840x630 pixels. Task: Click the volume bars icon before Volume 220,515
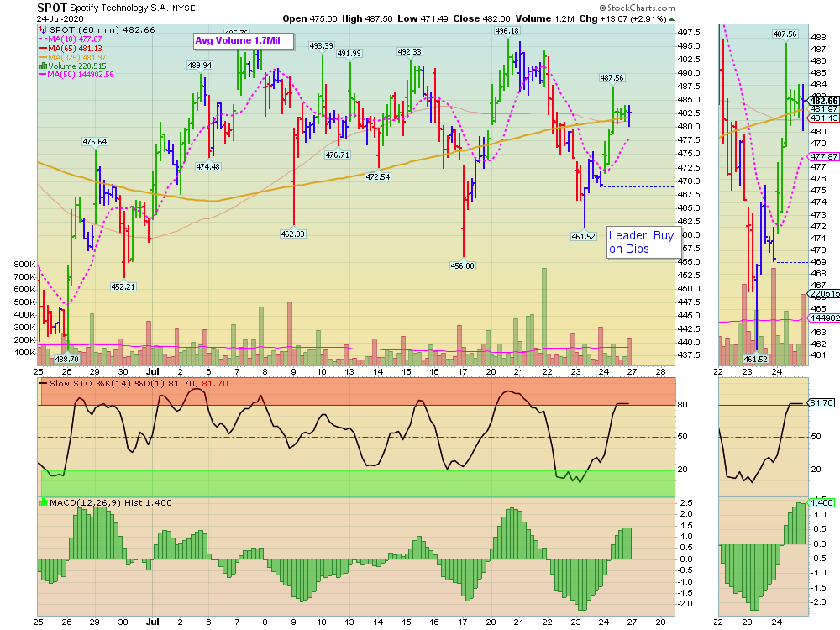[43, 66]
